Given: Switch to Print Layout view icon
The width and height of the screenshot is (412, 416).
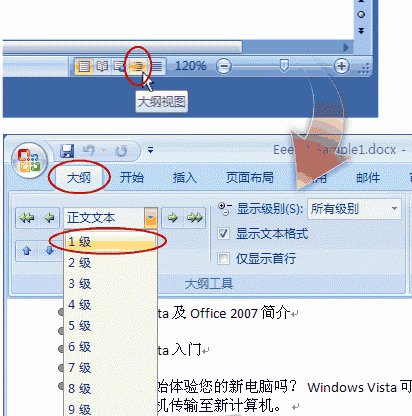Looking at the screenshot, I should click(x=84, y=66).
